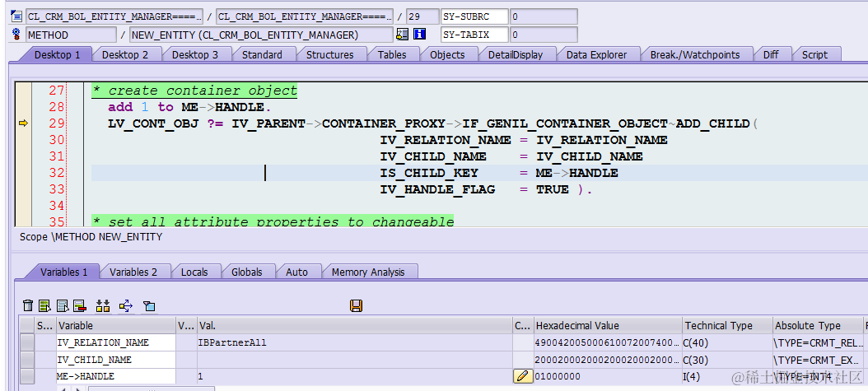Image resolution: width=868 pixels, height=391 pixels.
Task: Click the source program icon at top left
Action: (16, 16)
